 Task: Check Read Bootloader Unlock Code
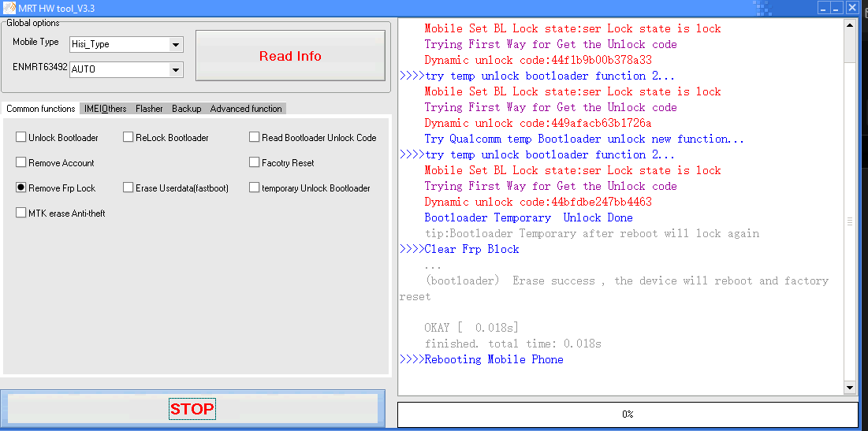(x=254, y=137)
